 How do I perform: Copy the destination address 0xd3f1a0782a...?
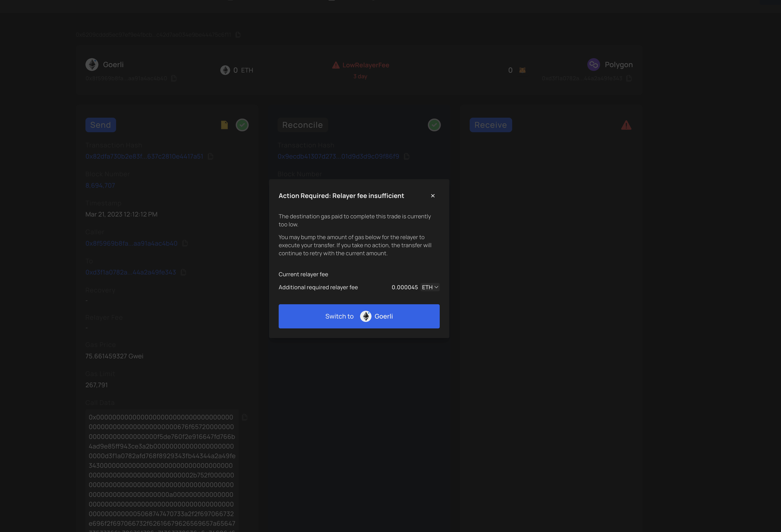point(183,272)
